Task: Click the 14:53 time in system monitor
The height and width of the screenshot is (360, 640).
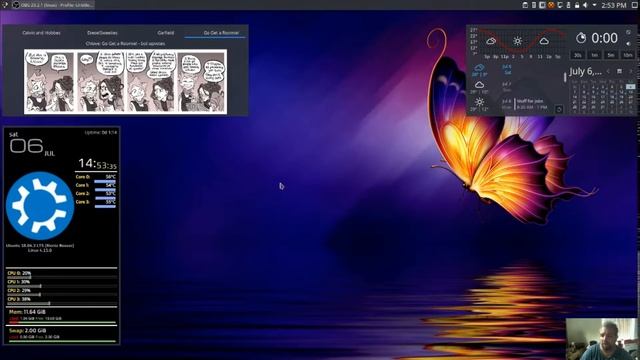Action: (x=97, y=164)
